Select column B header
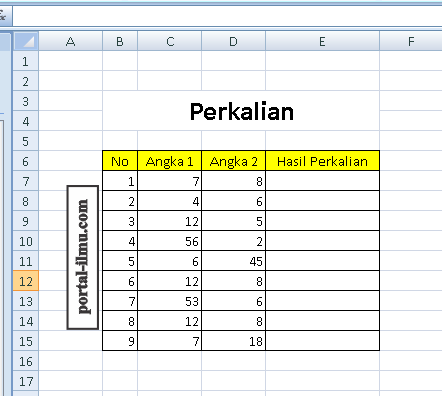This screenshot has width=442, height=396. tap(120, 41)
